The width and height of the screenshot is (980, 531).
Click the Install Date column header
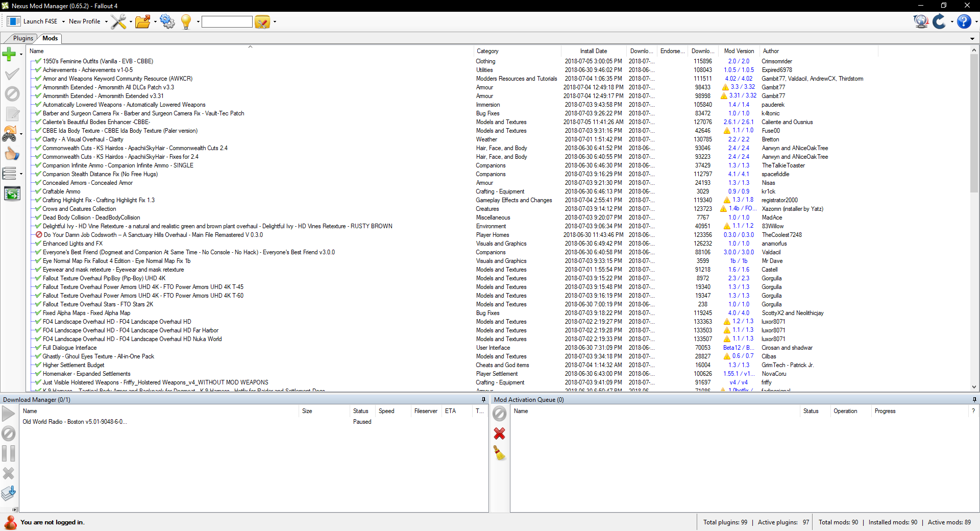pos(593,51)
